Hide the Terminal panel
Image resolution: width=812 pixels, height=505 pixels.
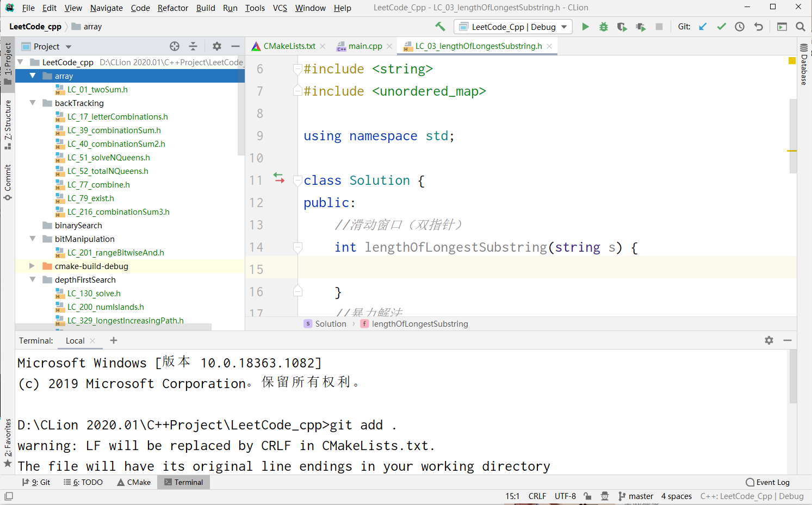point(788,340)
